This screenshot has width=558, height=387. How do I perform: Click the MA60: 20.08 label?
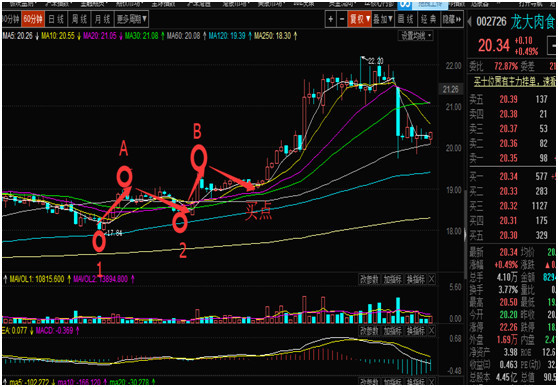(185, 36)
